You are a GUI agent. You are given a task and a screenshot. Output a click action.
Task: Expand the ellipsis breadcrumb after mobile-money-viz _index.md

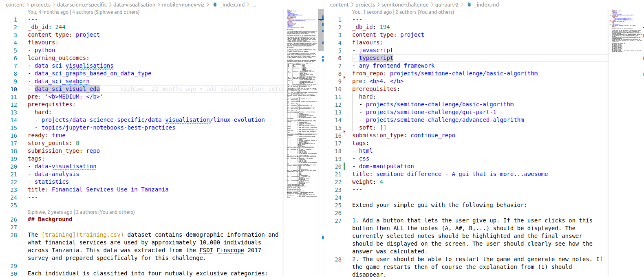point(254,5)
